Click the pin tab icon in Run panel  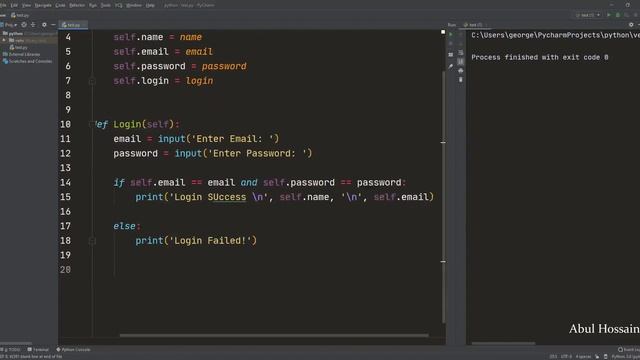coord(451,66)
